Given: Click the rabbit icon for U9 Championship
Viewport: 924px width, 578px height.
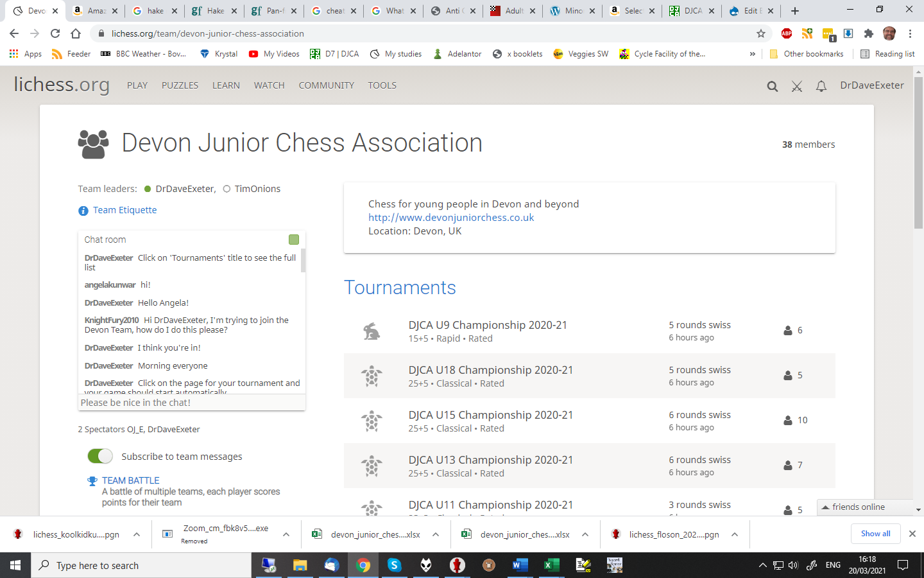Looking at the screenshot, I should pyautogui.click(x=372, y=331).
